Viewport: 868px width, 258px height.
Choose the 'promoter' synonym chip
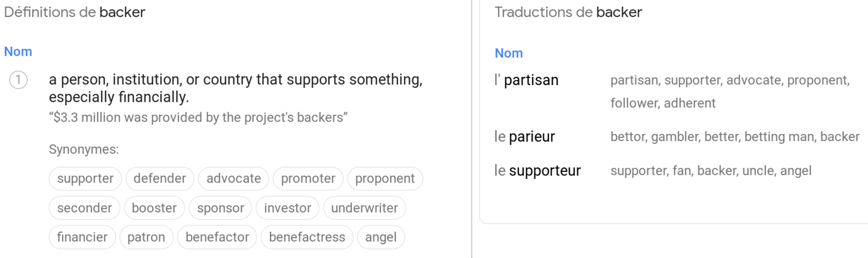308,179
